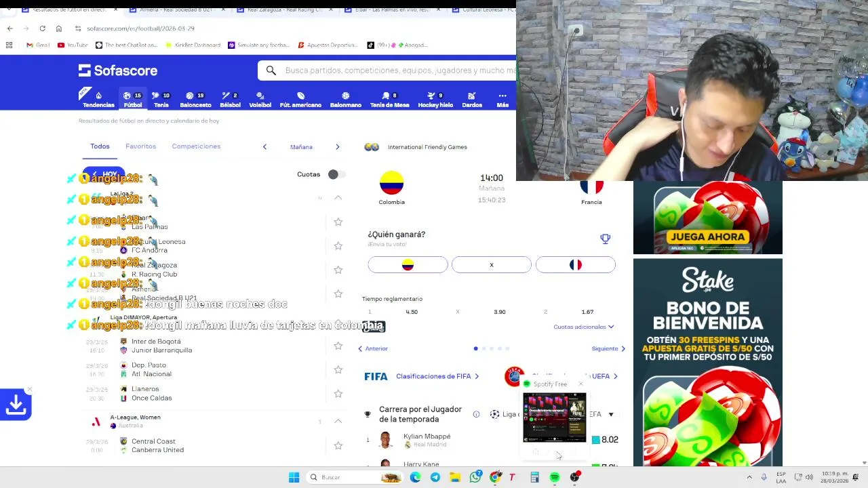Favorite Central Coast match star
868x488 pixels.
[x=338, y=445]
